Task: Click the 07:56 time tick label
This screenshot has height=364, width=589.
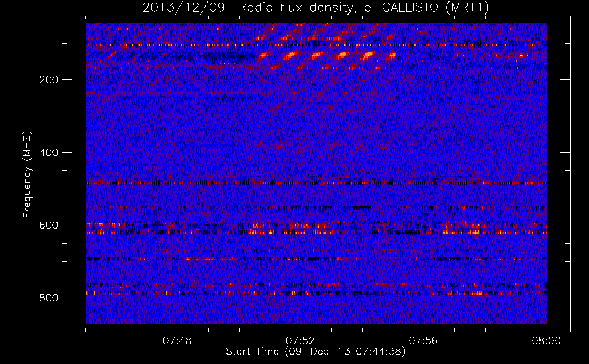Action: tap(423, 341)
